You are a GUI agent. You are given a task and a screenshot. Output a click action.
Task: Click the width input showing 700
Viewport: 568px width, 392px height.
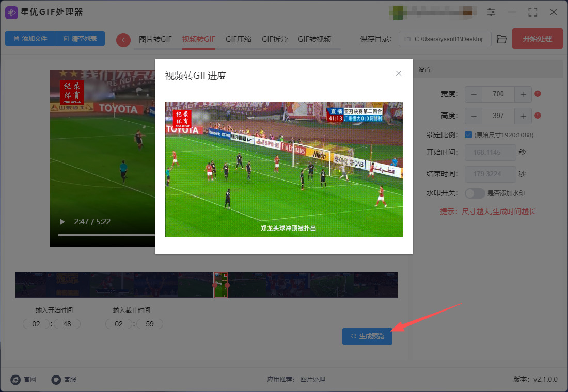point(498,94)
